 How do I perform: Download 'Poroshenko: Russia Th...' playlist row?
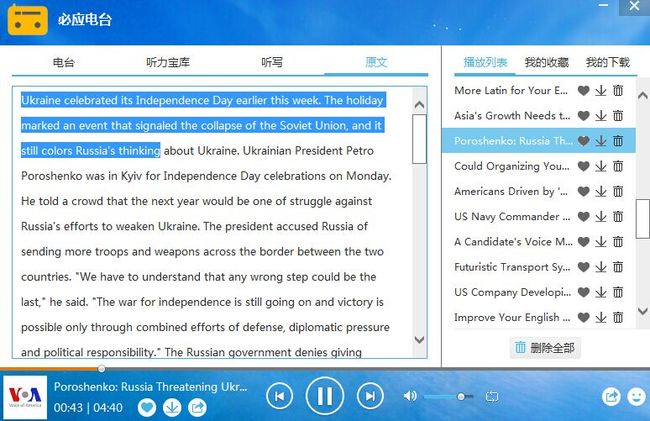[x=601, y=141]
